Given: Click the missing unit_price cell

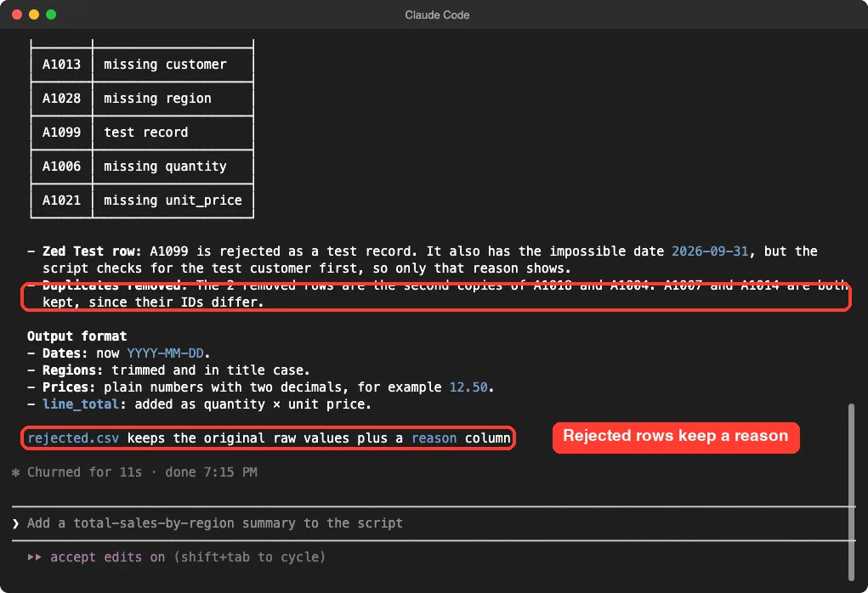Looking at the screenshot, I should (x=173, y=200).
